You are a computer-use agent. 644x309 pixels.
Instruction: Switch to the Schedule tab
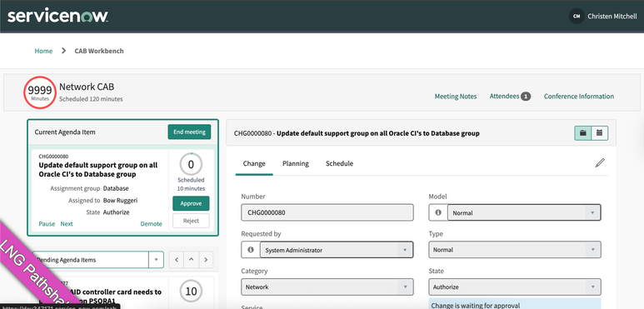(339, 163)
